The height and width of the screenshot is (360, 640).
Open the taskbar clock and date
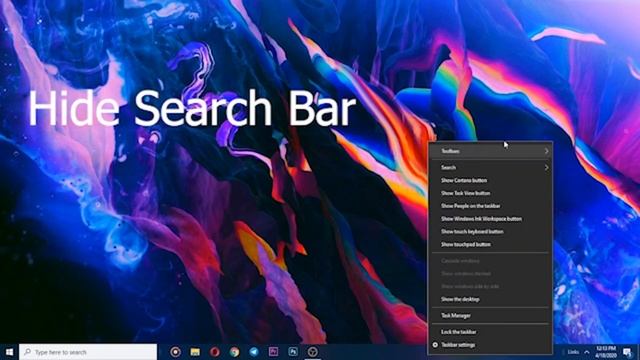point(606,352)
